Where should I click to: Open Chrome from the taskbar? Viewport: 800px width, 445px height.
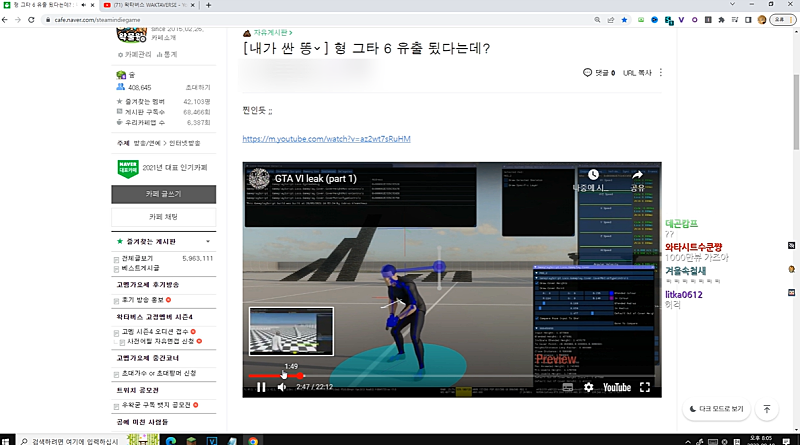pyautogui.click(x=253, y=441)
